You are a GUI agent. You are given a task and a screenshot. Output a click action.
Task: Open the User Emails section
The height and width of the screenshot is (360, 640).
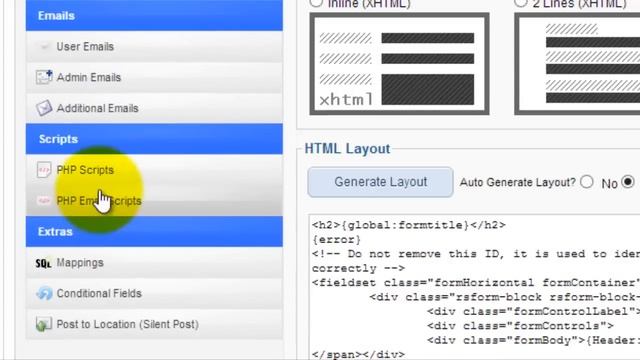154,47
